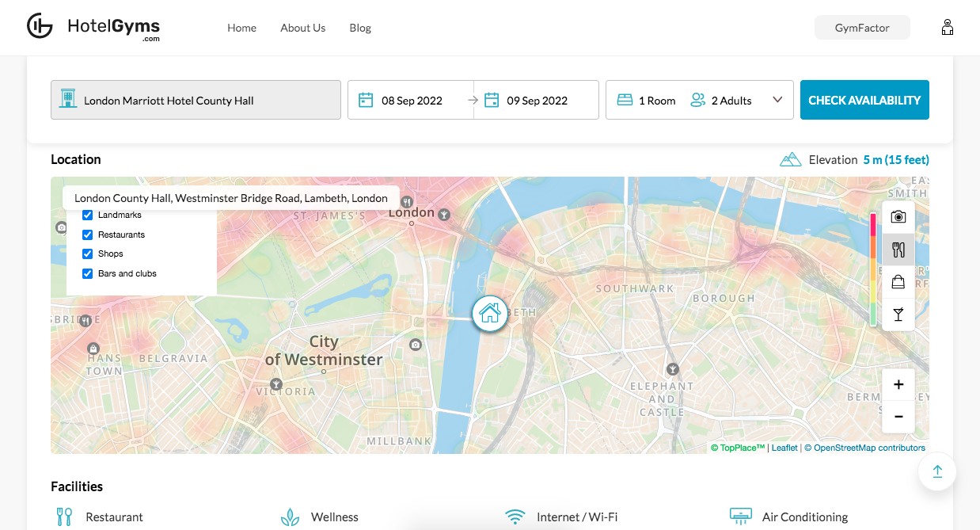This screenshot has height=530, width=980.
Task: Expand the rooms and guests dropdown arrow
Action: (777, 100)
